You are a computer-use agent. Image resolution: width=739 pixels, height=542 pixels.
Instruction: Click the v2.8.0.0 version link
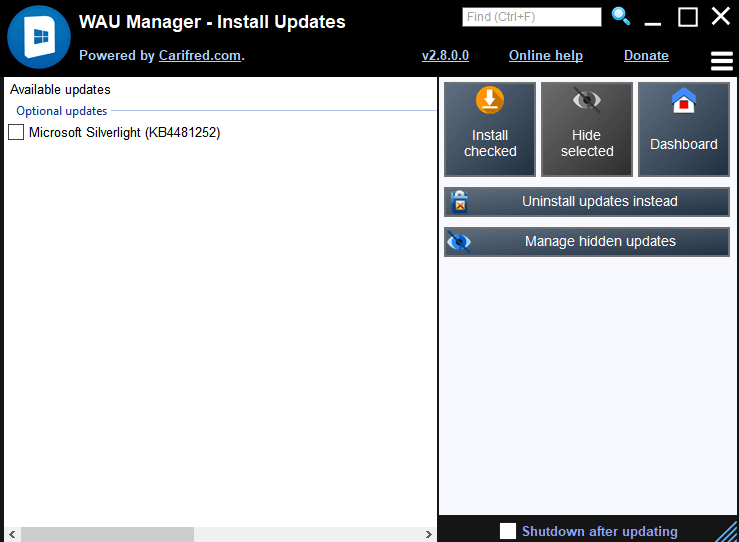pos(445,56)
